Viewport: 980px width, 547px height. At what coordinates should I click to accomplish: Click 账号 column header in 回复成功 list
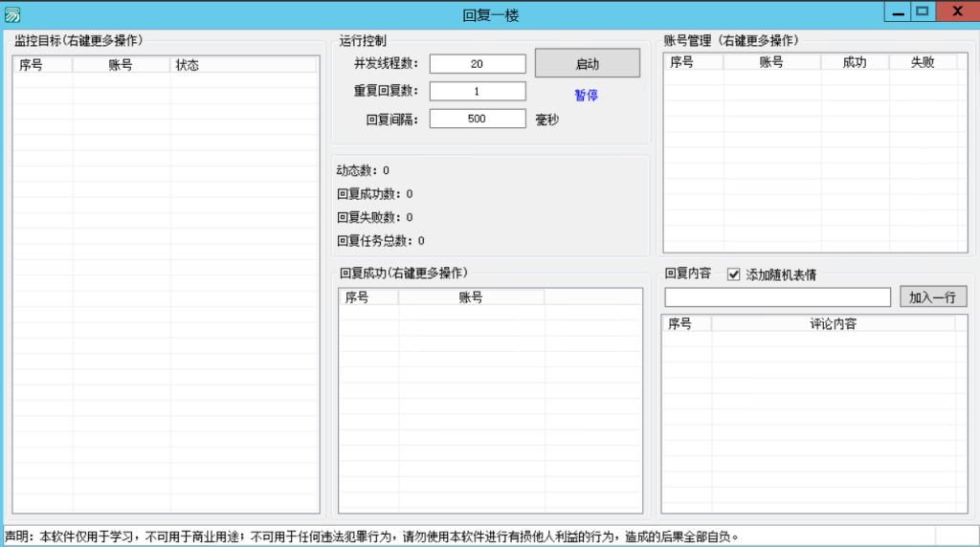click(471, 297)
